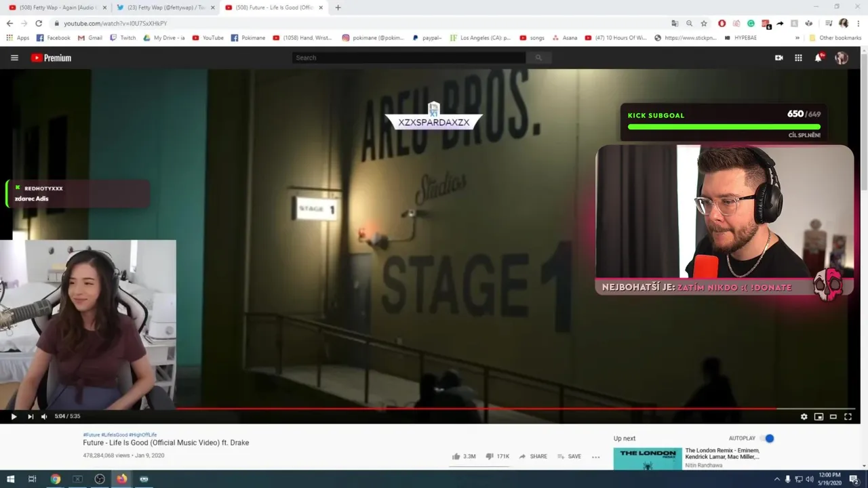The height and width of the screenshot is (488, 868).
Task: Open more actions three-dot menu
Action: [x=596, y=457]
